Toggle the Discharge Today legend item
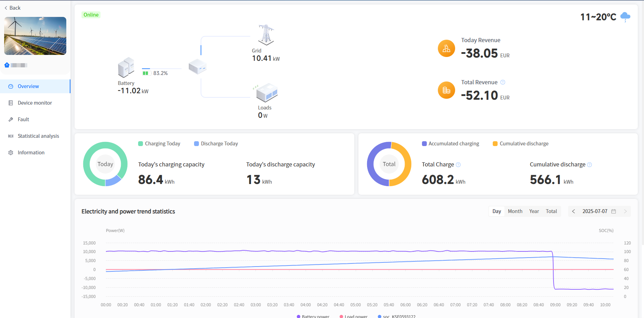Image resolution: width=644 pixels, height=318 pixels. click(x=216, y=144)
